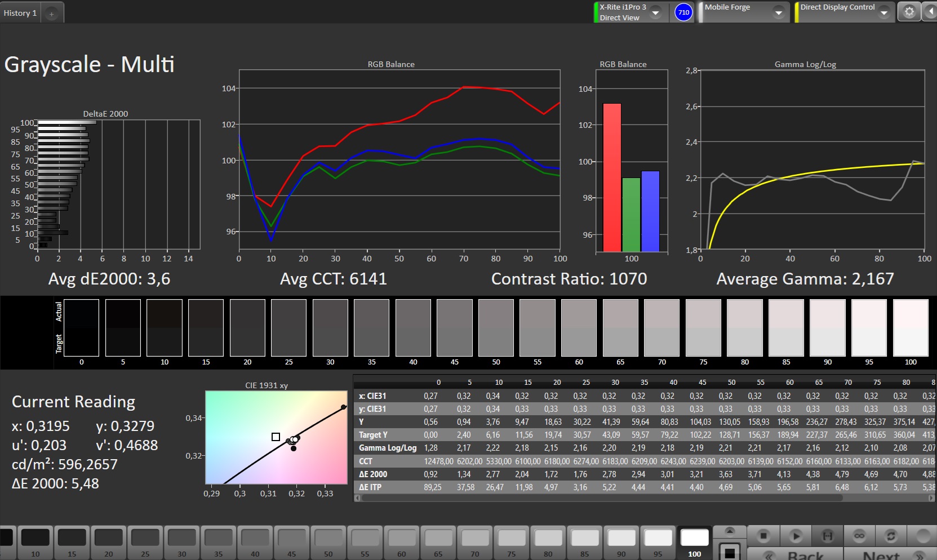The height and width of the screenshot is (560, 937).
Task: Click the CCT value 12478,00
Action: tap(438, 461)
